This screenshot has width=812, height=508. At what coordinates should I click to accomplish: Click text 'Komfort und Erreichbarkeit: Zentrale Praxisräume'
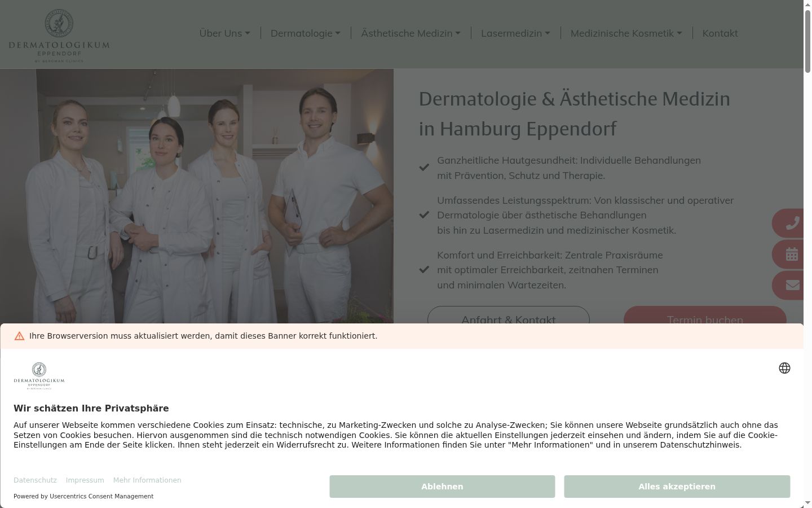[550, 255]
